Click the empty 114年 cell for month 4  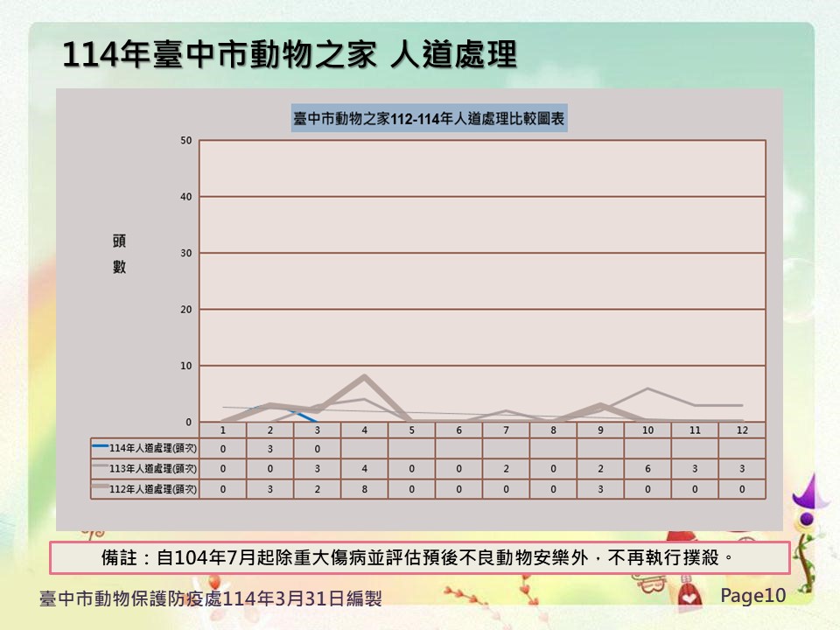pos(364,449)
